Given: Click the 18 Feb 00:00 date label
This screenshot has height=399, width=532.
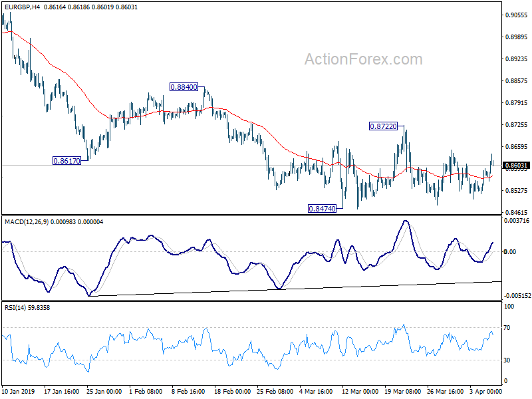Looking at the screenshot, I should (232, 392).
